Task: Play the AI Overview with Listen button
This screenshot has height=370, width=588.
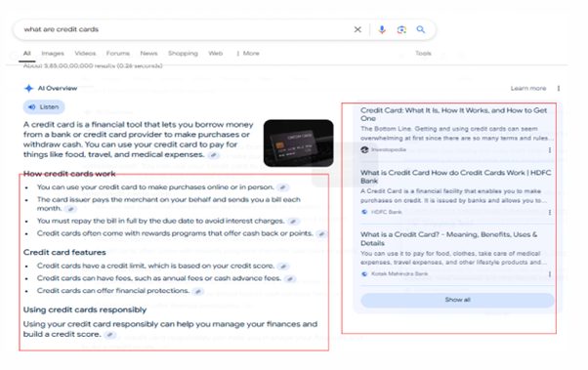Action: coord(44,107)
